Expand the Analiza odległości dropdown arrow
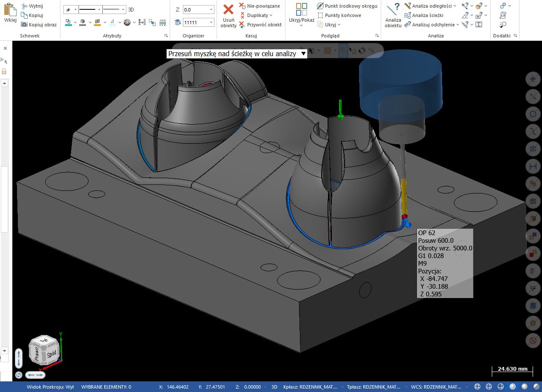 coord(454,6)
